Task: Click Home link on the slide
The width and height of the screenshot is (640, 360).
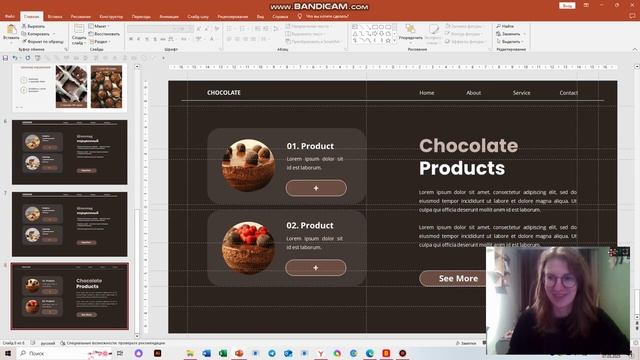Action: pyautogui.click(x=427, y=93)
